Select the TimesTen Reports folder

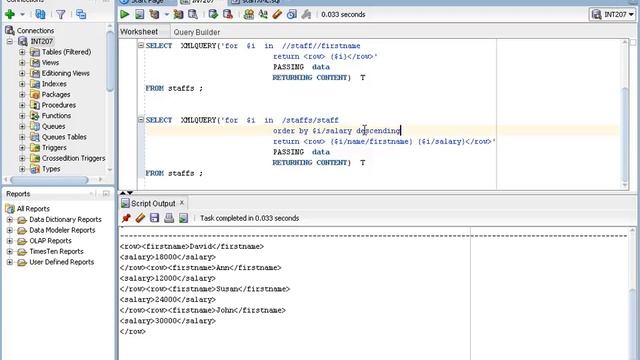point(56,251)
